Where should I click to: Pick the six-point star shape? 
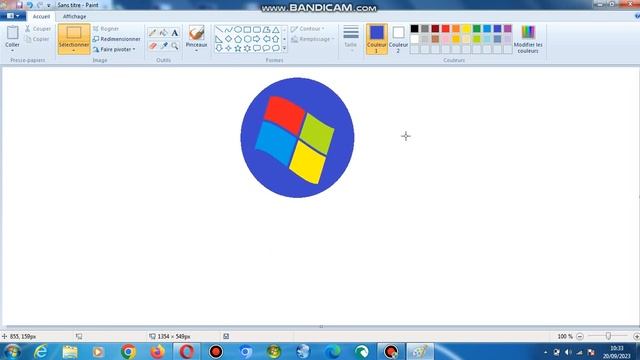247,48
